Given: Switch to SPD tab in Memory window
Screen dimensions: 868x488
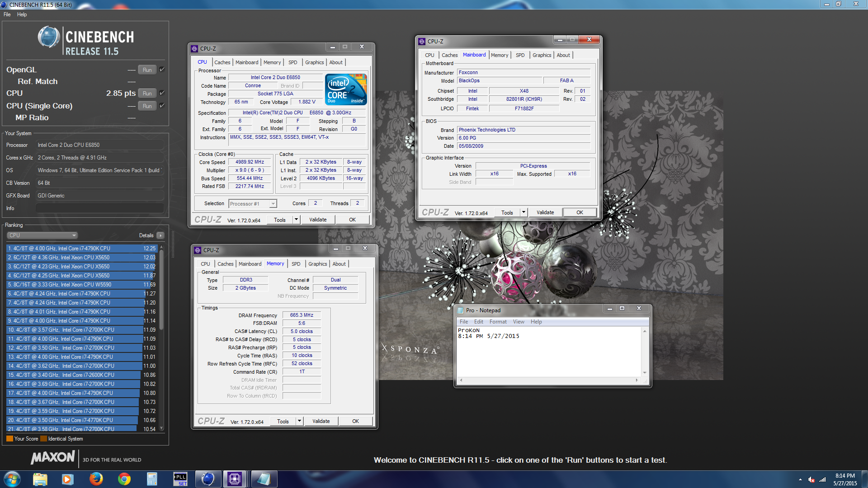Looking at the screenshot, I should point(296,264).
